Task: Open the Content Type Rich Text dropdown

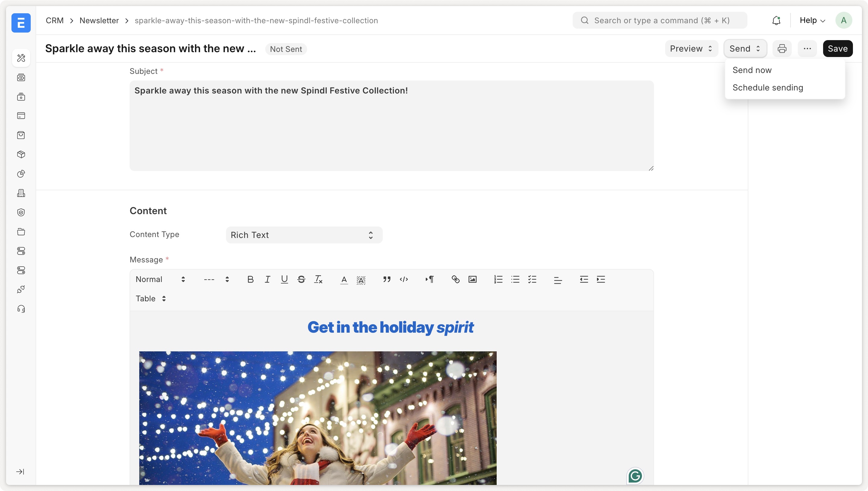Action: click(304, 235)
